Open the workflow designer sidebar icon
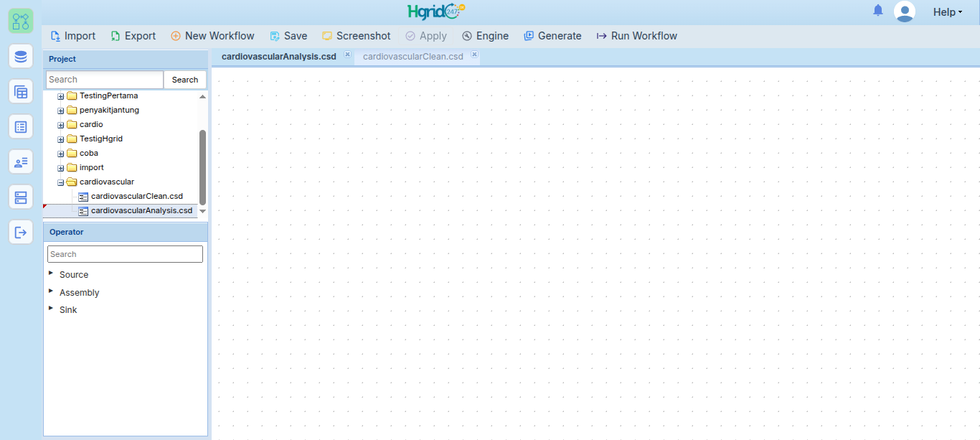Viewport: 980px width, 440px height. pyautogui.click(x=21, y=21)
